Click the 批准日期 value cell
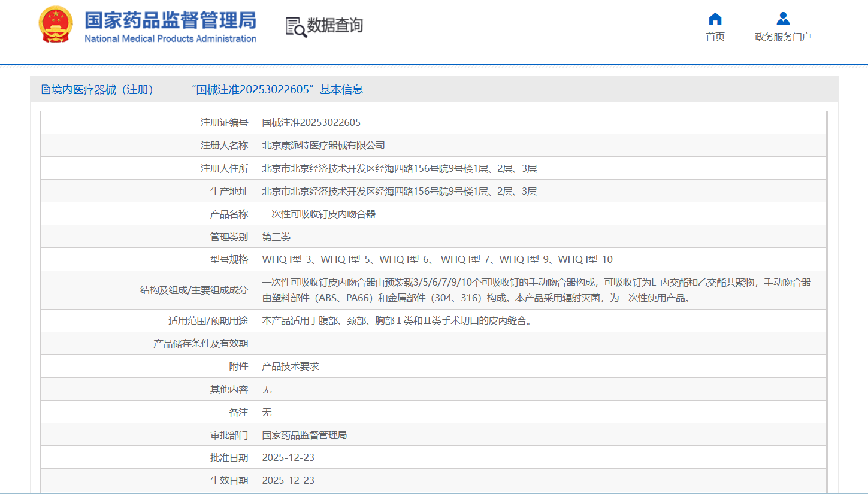868x494 pixels. (288, 458)
